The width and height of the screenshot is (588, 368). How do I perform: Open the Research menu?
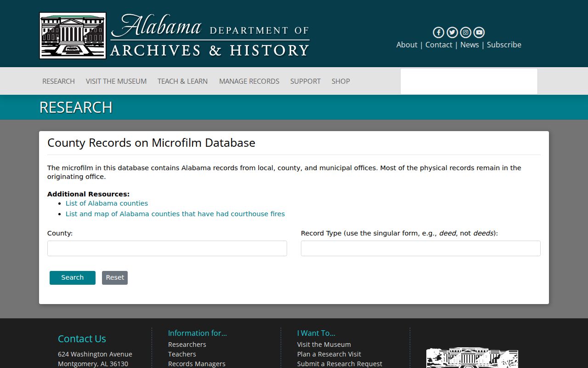pyautogui.click(x=58, y=81)
